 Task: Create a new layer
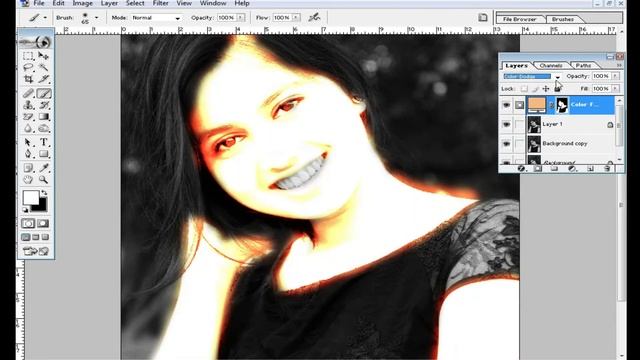(590, 169)
